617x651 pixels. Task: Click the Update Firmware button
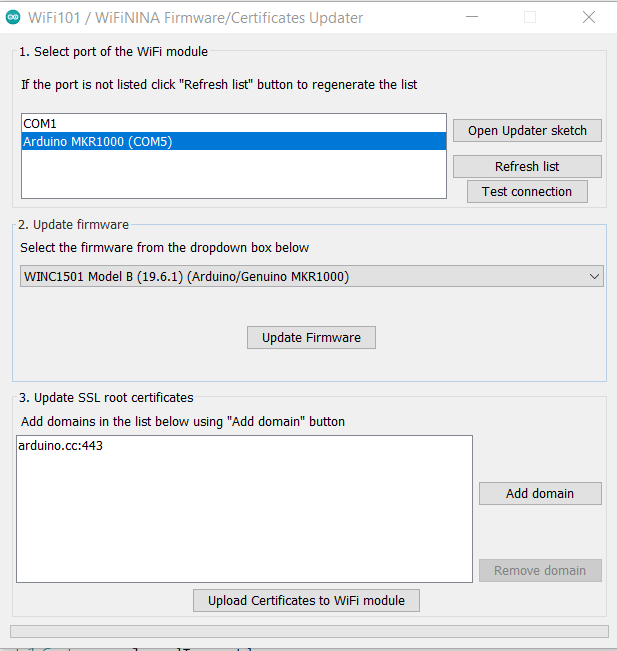pos(311,338)
